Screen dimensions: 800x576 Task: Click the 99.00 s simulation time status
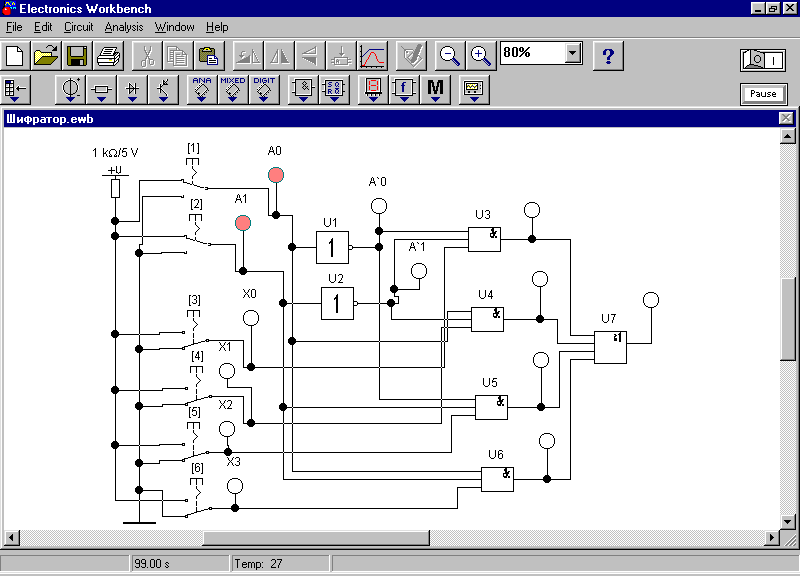[x=180, y=564]
